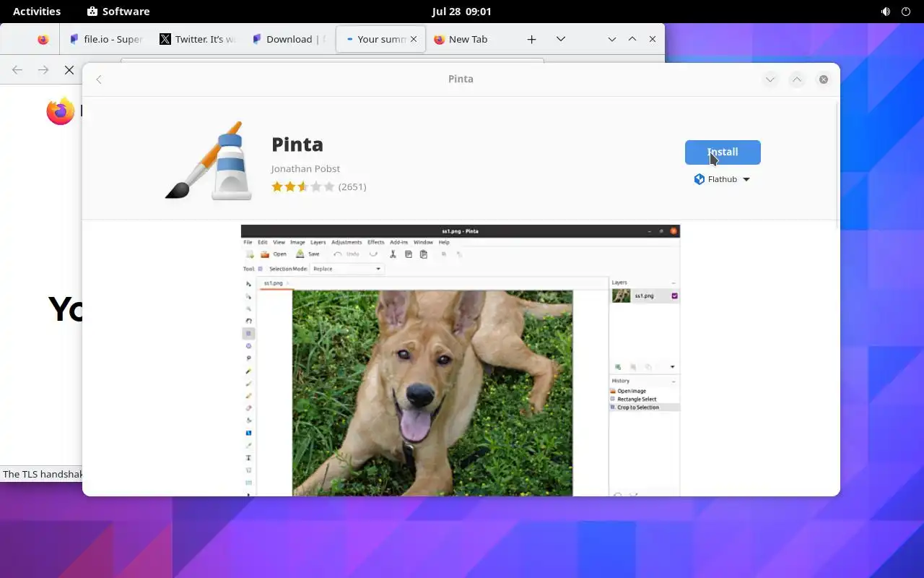
Task: Switch to the Twitter tab in Firefox
Action: pos(197,40)
